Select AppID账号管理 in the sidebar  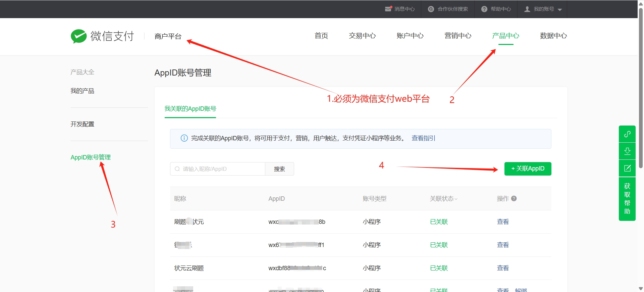91,157
